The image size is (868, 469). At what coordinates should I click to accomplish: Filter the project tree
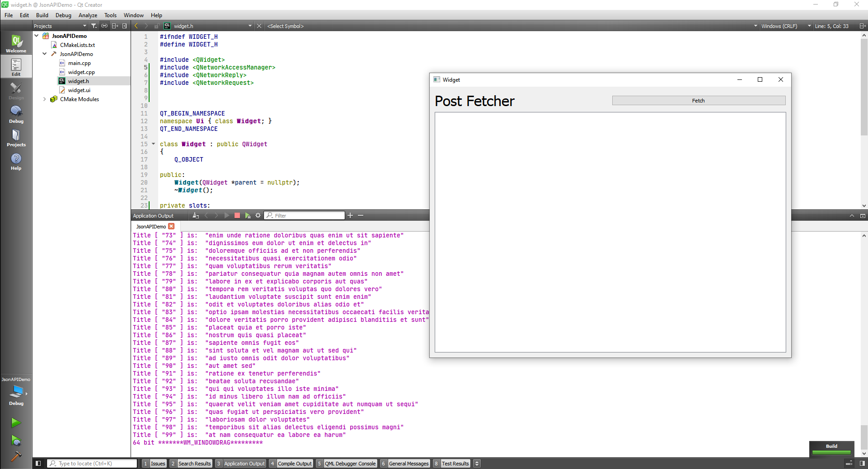(x=94, y=26)
